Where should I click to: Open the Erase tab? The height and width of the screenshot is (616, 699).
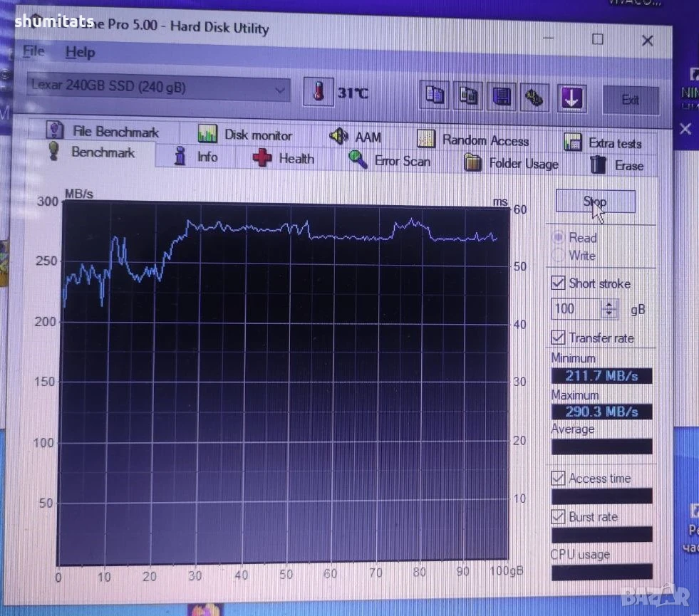tap(616, 165)
